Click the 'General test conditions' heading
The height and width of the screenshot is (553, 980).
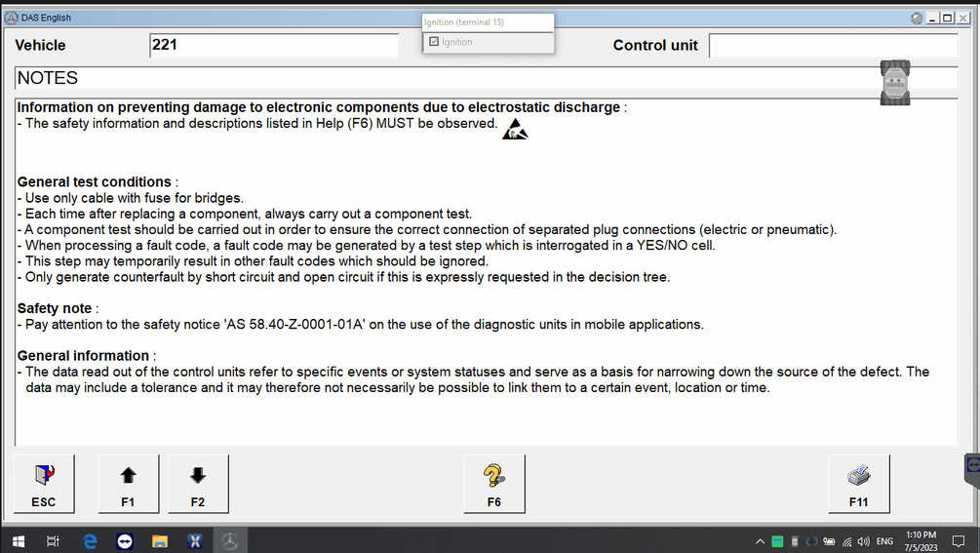(95, 181)
